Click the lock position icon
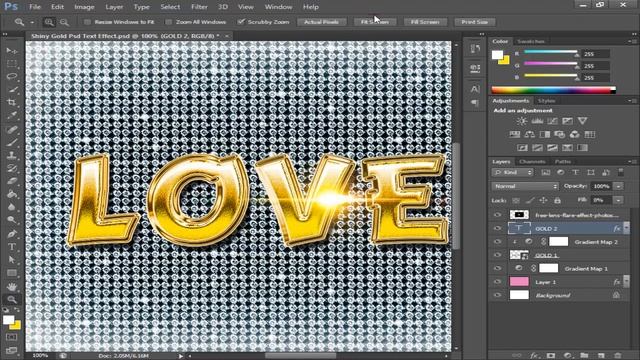 [x=543, y=200]
